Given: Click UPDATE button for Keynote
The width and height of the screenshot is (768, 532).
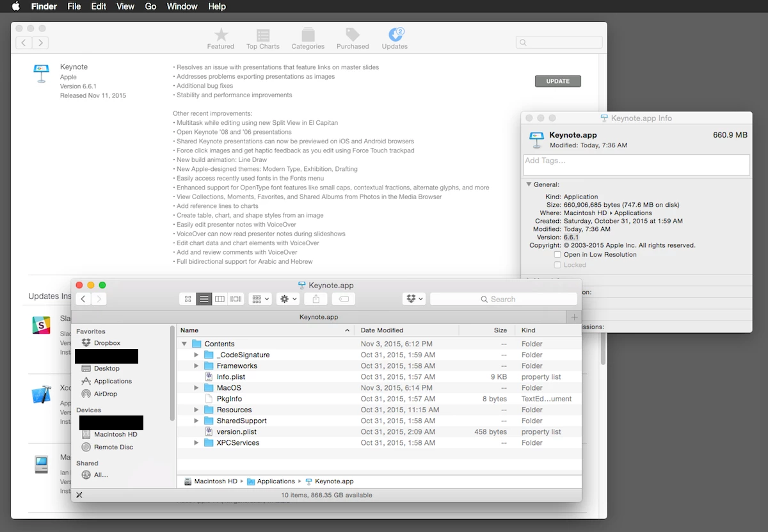Looking at the screenshot, I should 557,81.
